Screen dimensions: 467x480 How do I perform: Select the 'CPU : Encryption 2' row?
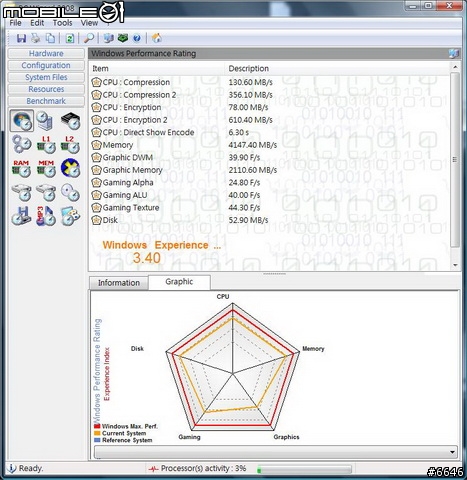(x=270, y=120)
